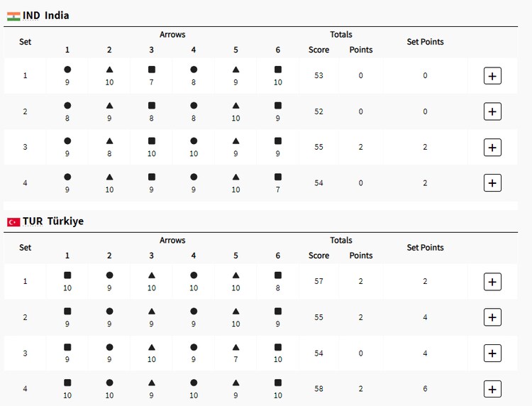Click the IND India team heading

pyautogui.click(x=46, y=16)
